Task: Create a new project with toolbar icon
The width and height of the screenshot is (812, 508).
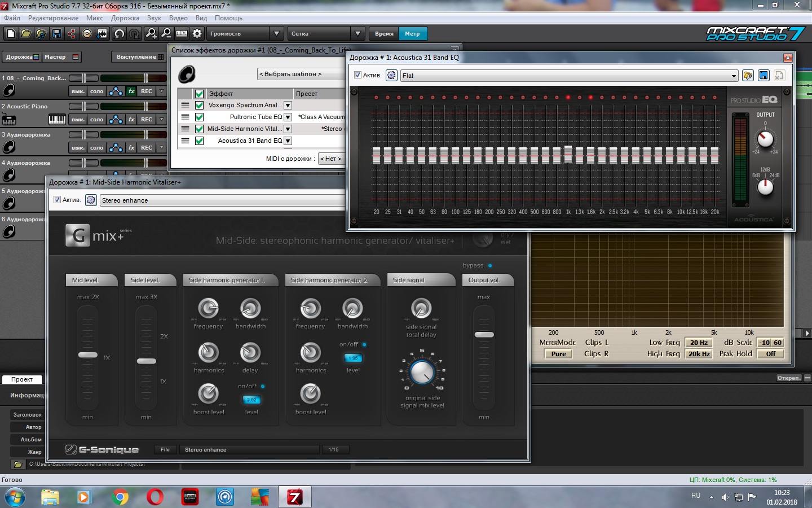Action: [x=11, y=34]
